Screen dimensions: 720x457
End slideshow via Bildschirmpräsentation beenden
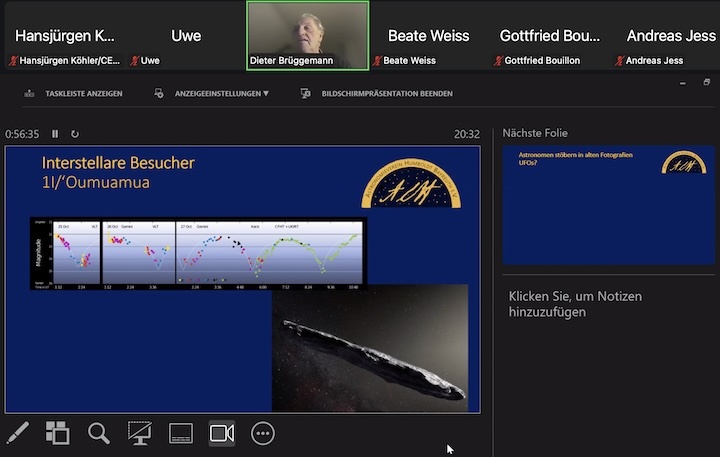coord(377,93)
